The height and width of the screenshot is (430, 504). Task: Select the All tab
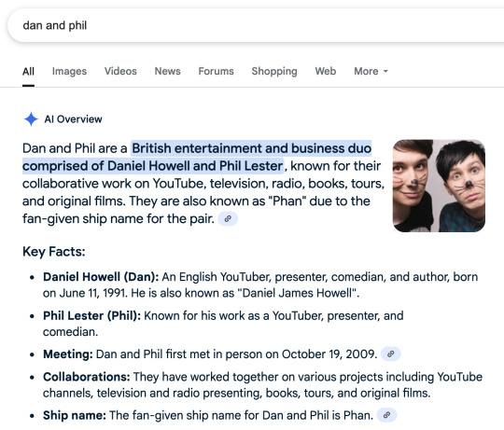(28, 71)
